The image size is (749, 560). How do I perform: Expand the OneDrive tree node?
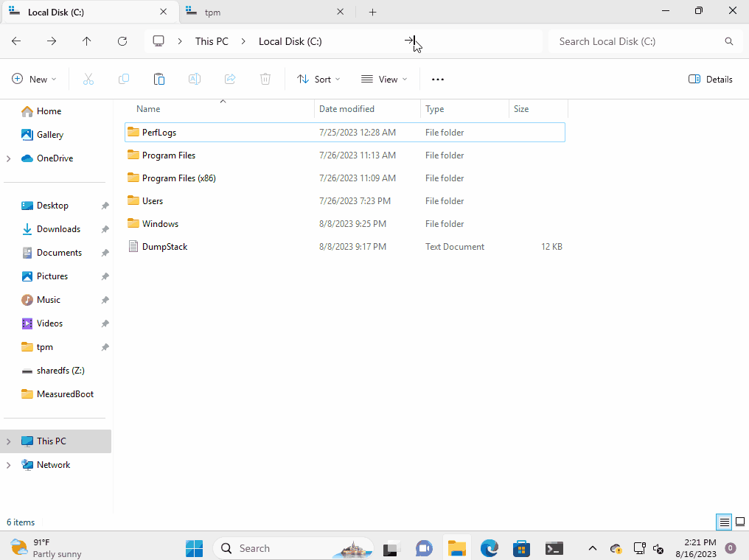click(x=9, y=158)
